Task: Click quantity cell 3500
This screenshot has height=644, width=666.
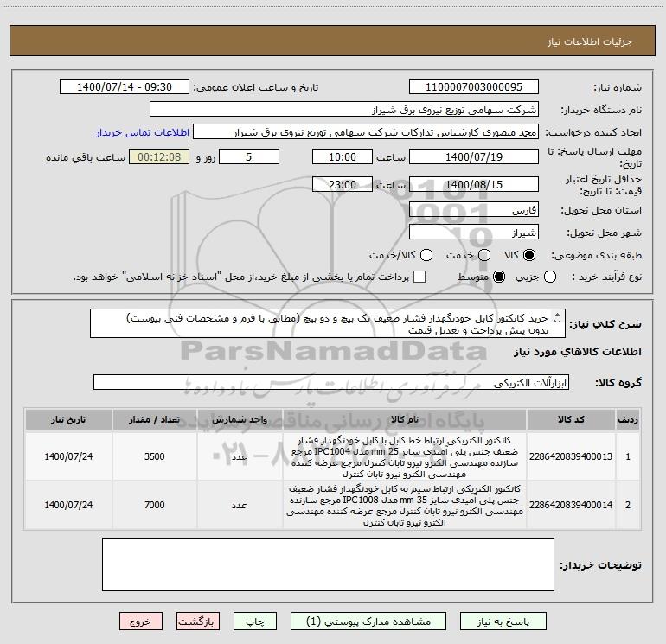Action: (x=154, y=456)
